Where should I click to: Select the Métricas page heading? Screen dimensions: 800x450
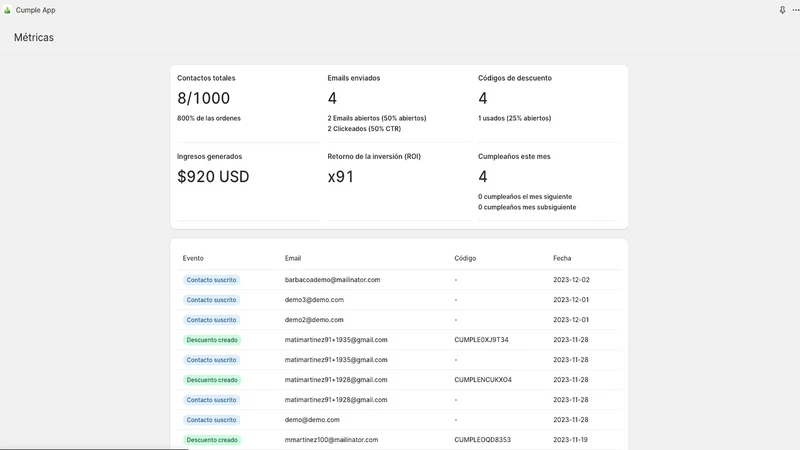pos(34,37)
